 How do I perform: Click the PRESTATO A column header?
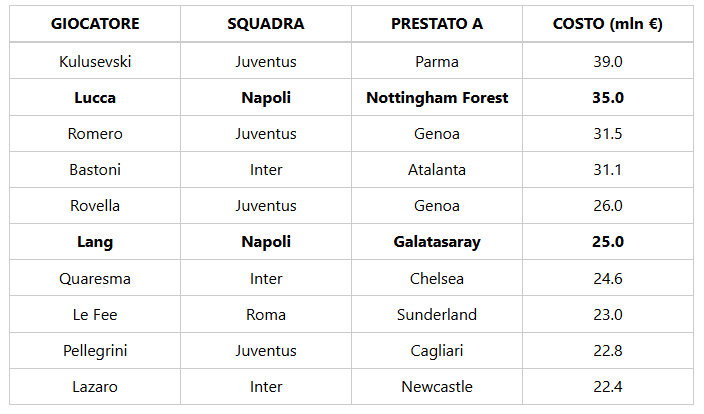tap(437, 24)
